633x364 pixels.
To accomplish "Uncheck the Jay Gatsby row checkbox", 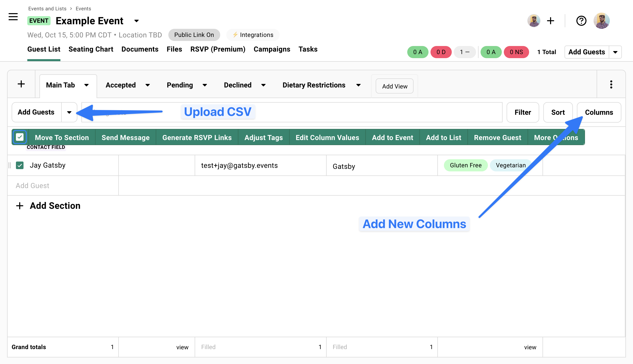I will pos(20,165).
